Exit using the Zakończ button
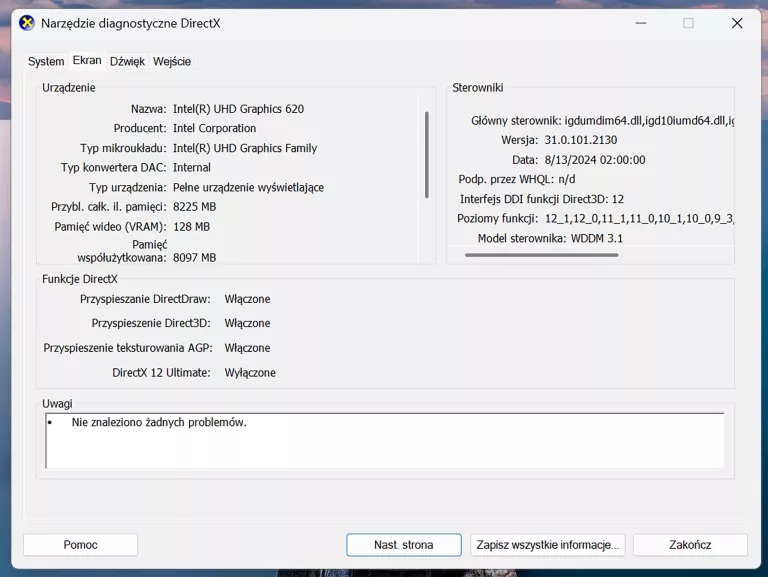 point(690,545)
